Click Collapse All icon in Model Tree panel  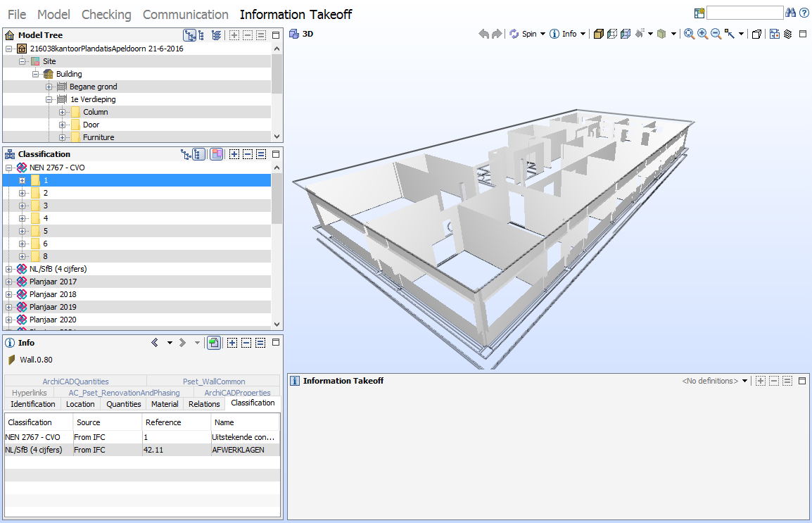[248, 35]
